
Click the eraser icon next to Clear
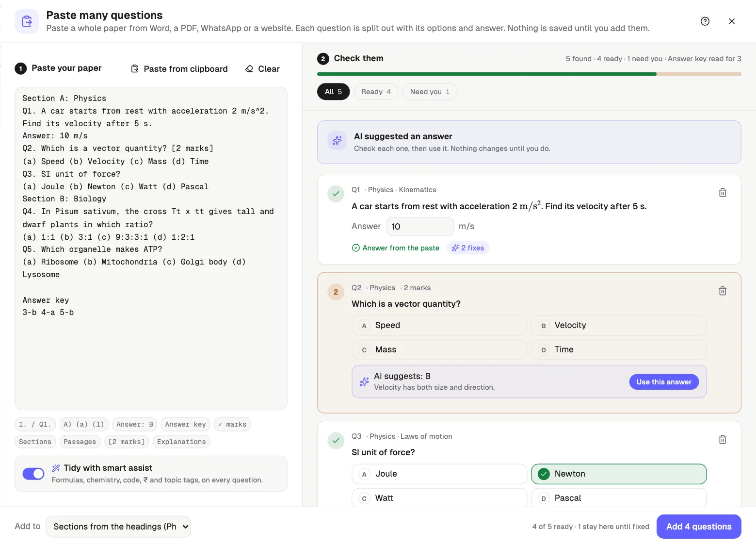[x=249, y=69]
